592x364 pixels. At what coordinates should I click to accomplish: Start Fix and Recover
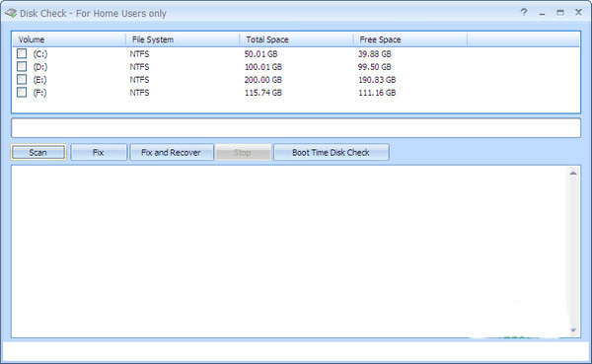172,152
